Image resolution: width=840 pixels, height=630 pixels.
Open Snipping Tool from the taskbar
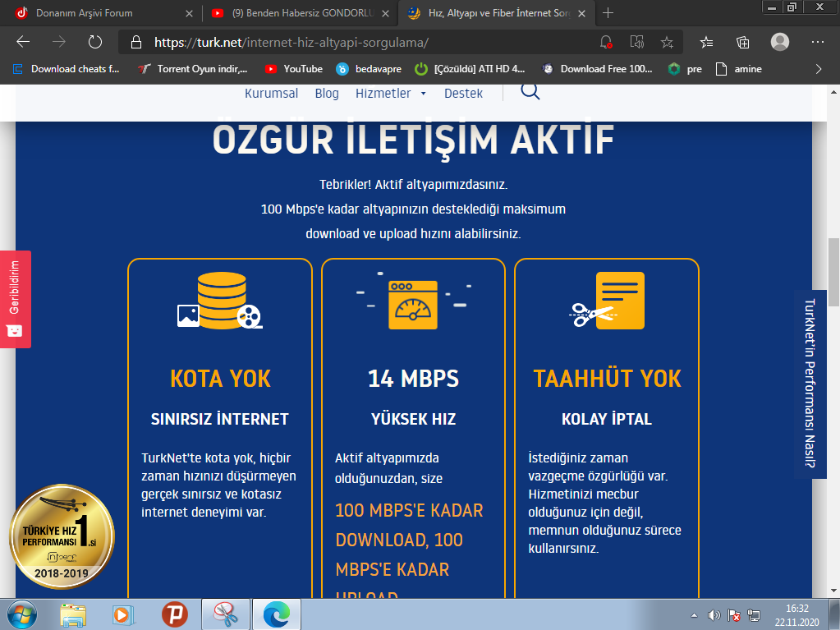[226, 614]
